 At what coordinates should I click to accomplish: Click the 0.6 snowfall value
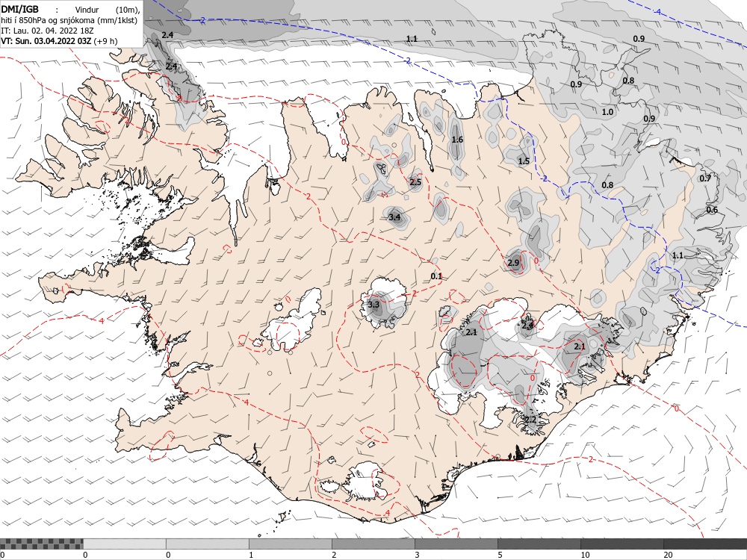tap(712, 210)
